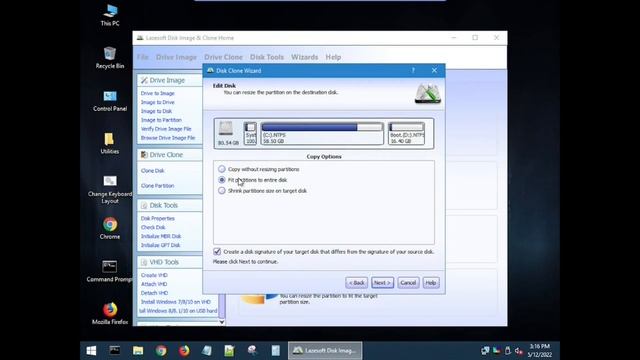640x360 pixels.
Task: Click Install Windows 7/8/10 on VHD
Action: 176,302
